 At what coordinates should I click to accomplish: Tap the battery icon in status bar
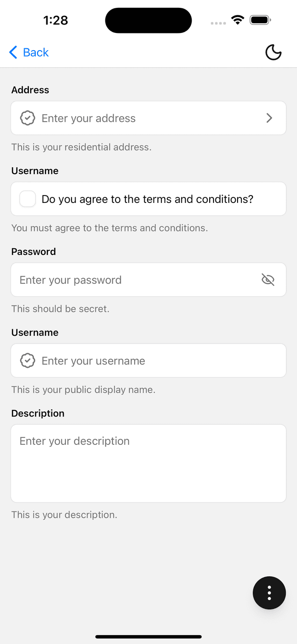tap(260, 20)
